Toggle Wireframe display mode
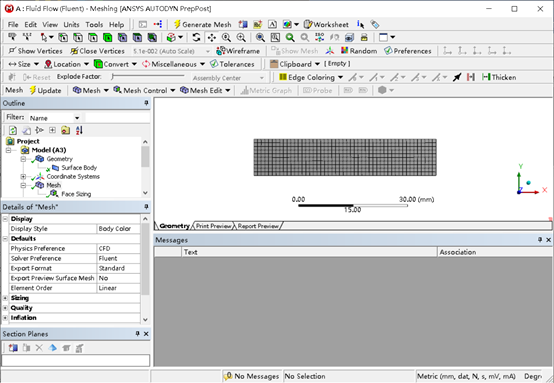 point(238,51)
